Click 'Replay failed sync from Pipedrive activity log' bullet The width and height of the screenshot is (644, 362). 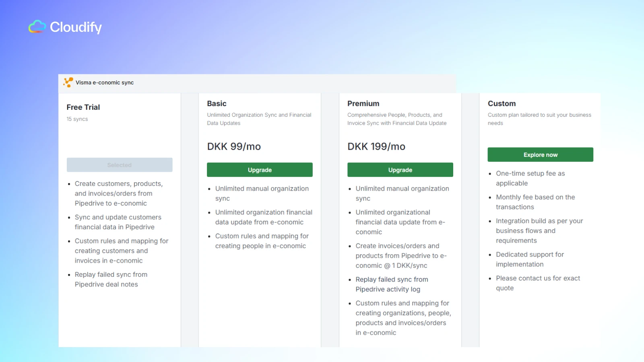tap(392, 284)
